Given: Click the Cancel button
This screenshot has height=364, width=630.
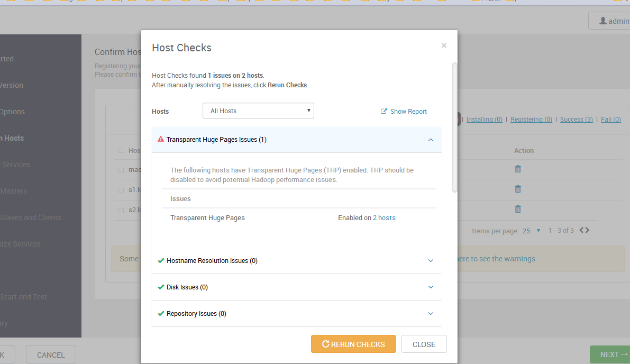Looking at the screenshot, I should click(x=51, y=355).
